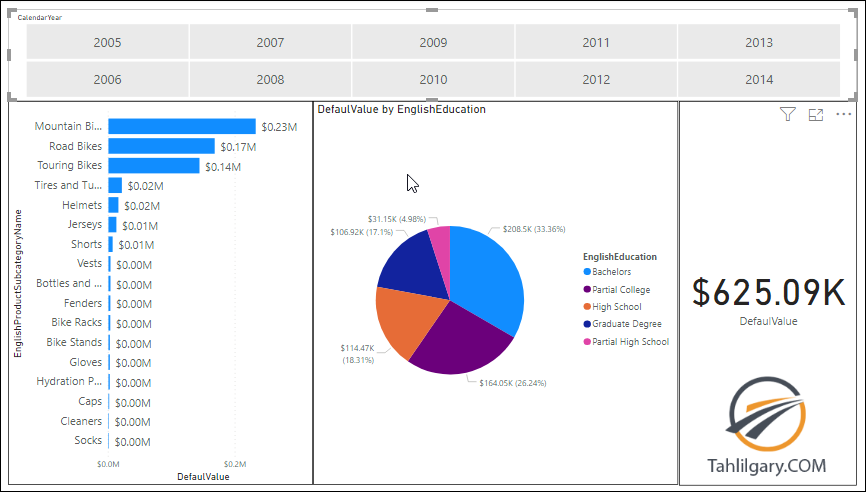This screenshot has width=866, height=492.
Task: Select the Touring Bikes bar
Action: coord(154,166)
